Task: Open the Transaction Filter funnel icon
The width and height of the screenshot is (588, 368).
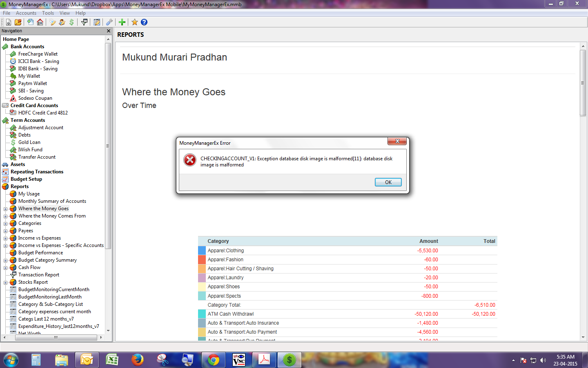Action: click(x=85, y=22)
